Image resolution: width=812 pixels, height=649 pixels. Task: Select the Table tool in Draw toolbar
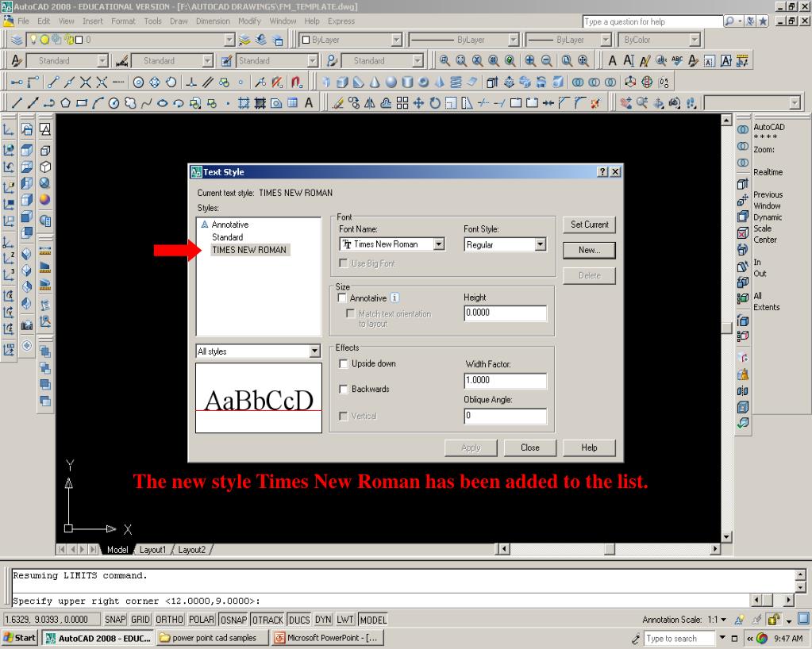293,103
